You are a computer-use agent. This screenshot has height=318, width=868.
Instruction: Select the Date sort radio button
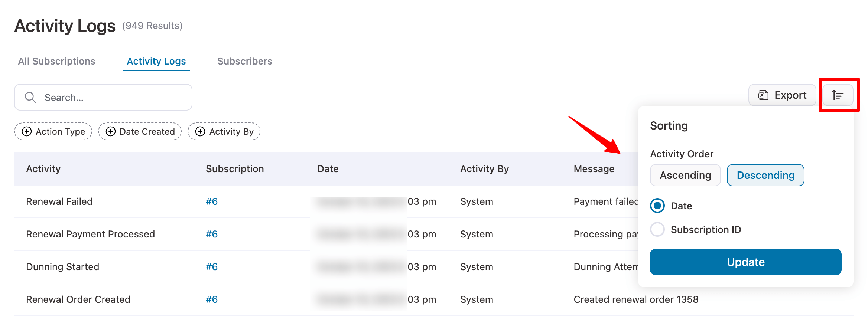657,206
